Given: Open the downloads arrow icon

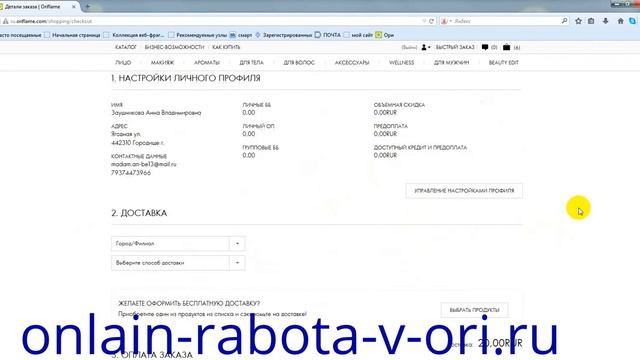Looking at the screenshot, I should tap(605, 21).
